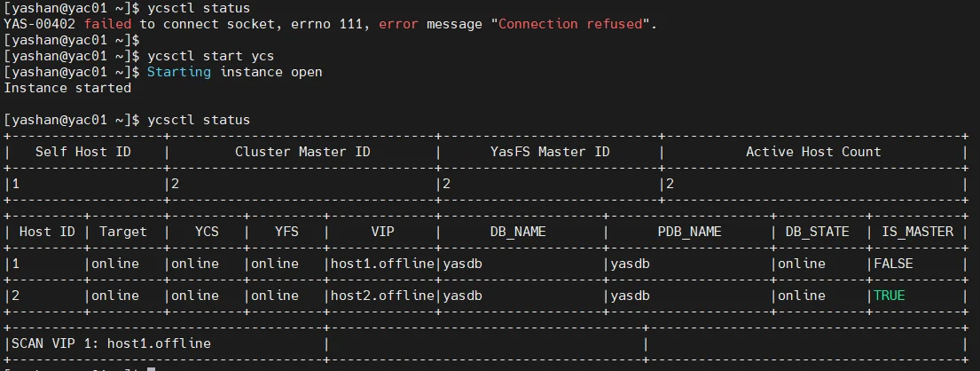Select the cyan "Starting" word
The height and width of the screenshot is (371, 980).
(179, 72)
